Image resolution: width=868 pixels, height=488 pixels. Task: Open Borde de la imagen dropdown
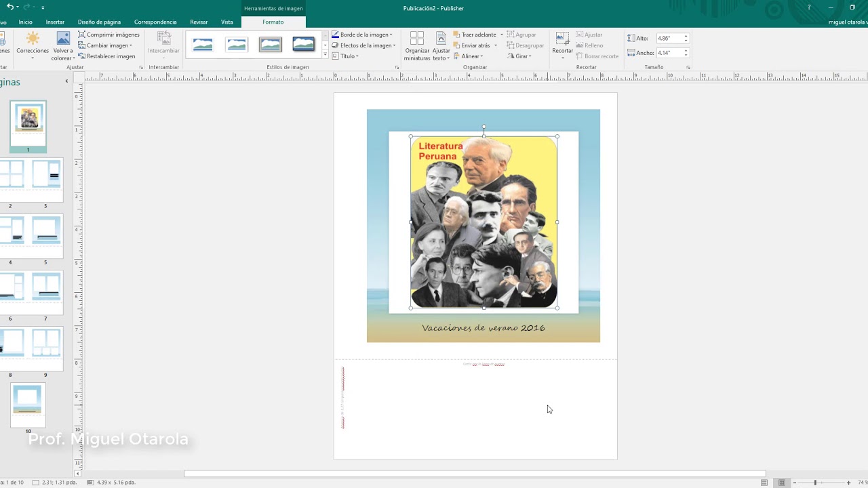(x=362, y=35)
